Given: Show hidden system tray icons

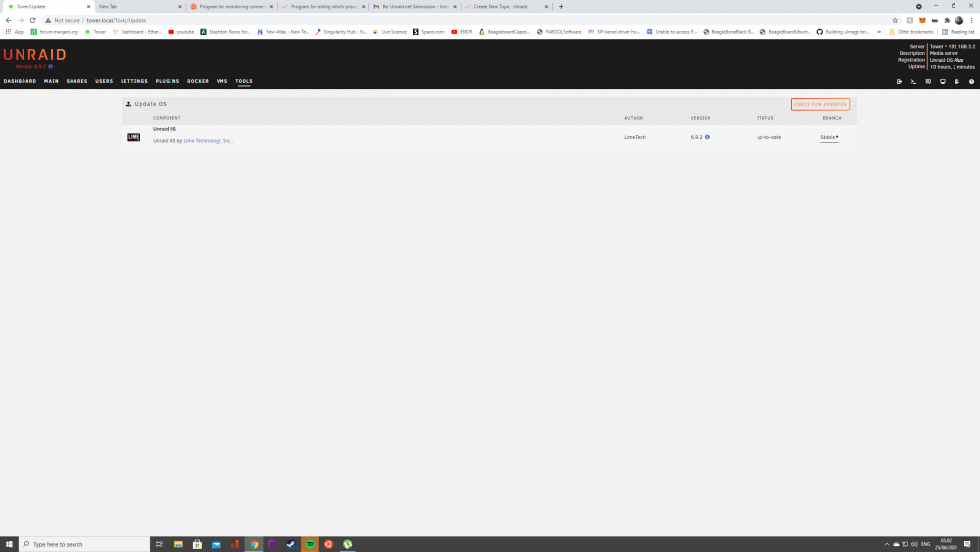Looking at the screenshot, I should [886, 544].
